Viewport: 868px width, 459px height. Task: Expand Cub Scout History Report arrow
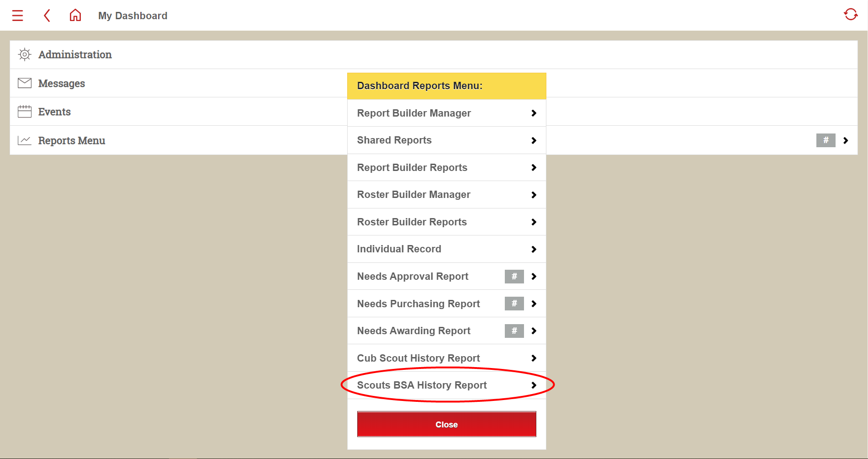pyautogui.click(x=534, y=358)
